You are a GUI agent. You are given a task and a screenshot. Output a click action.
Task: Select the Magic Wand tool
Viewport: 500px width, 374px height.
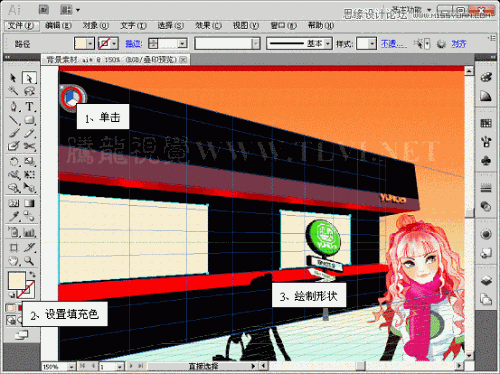click(13, 91)
